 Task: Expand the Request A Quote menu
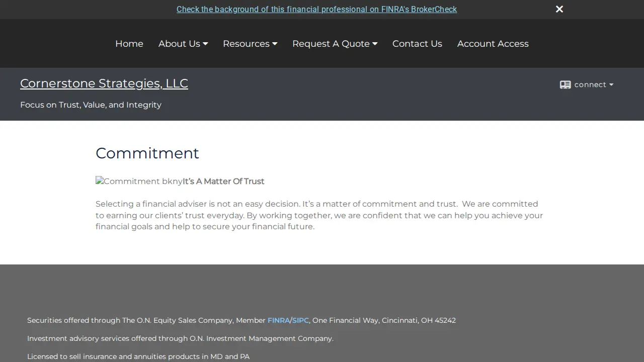335,44
